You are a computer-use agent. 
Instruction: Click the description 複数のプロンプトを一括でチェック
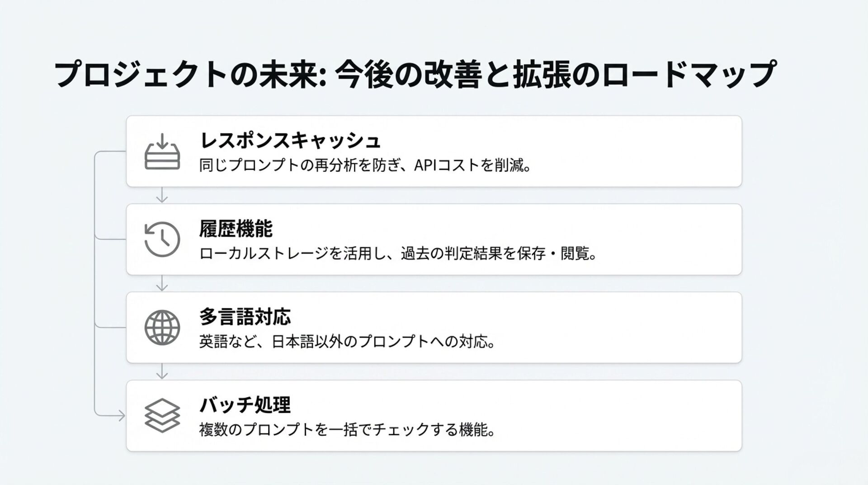pos(347,430)
